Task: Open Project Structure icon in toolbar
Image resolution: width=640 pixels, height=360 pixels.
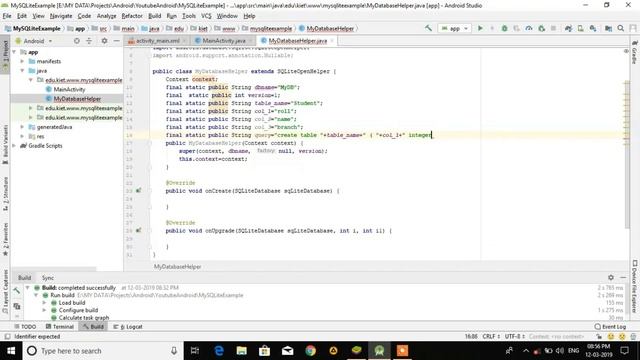Action: click(x=608, y=28)
